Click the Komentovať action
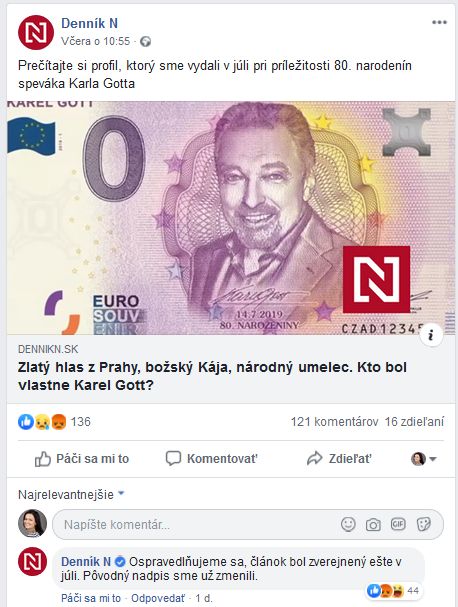This screenshot has height=607, width=458. pos(211,459)
